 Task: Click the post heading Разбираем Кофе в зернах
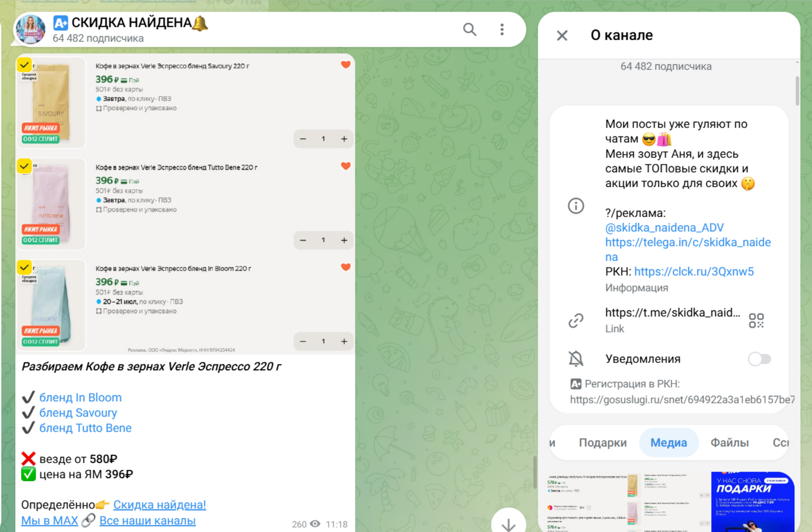tap(151, 367)
